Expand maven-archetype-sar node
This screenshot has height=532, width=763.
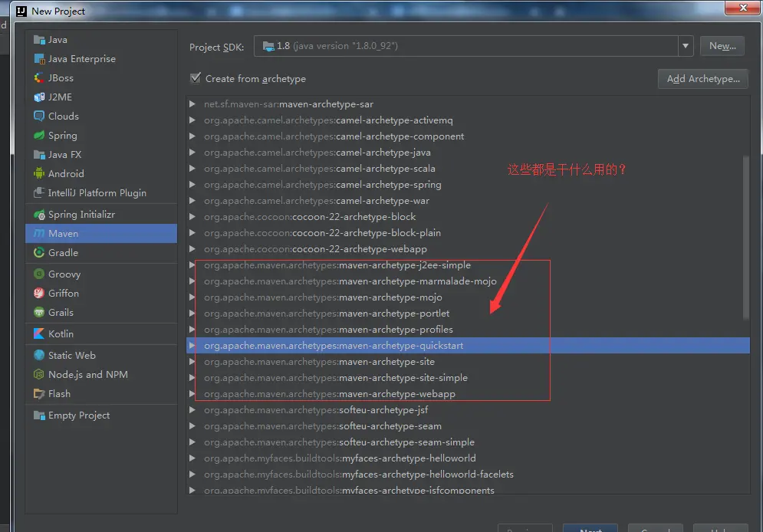192,104
